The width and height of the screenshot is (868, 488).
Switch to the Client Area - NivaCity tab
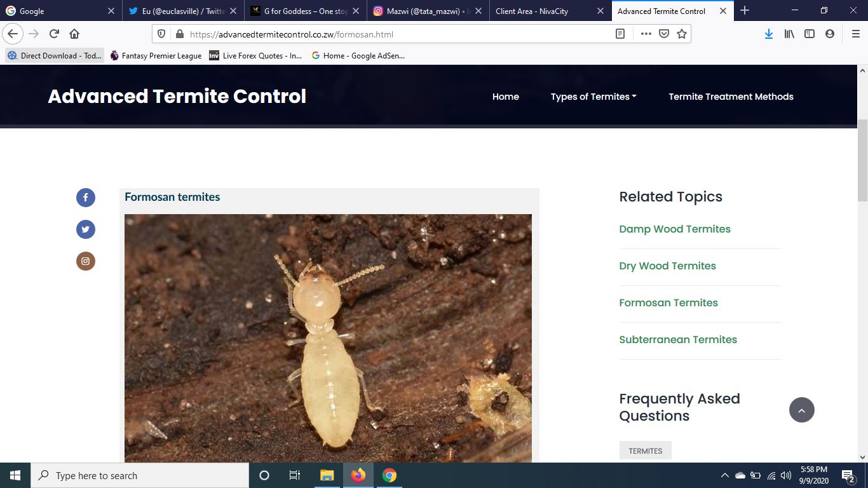click(532, 11)
